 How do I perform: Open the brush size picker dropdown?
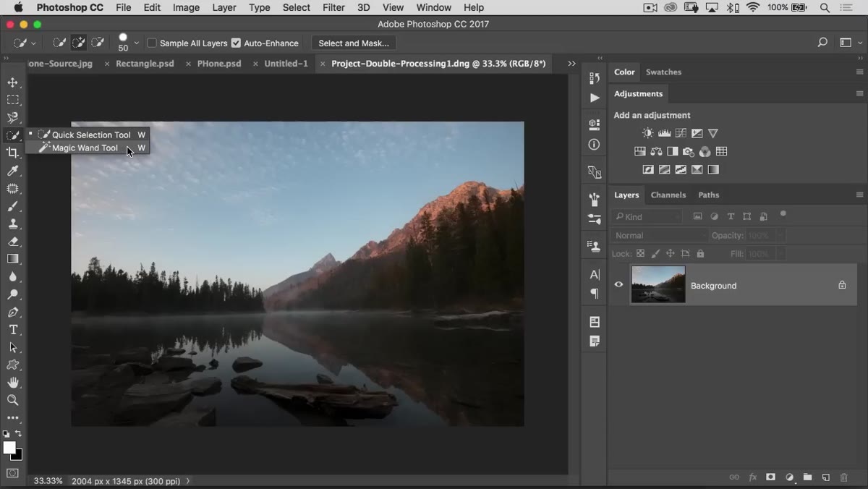[x=136, y=43]
